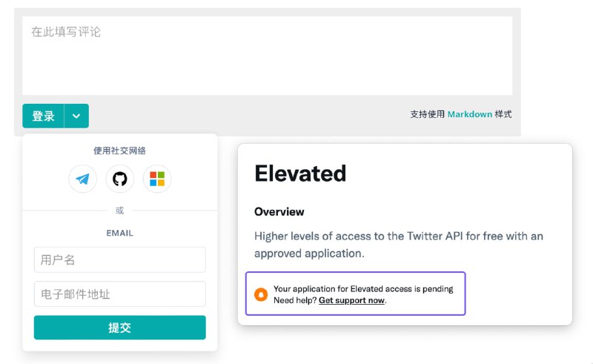Click the Elevated access pending notice box

(356, 294)
